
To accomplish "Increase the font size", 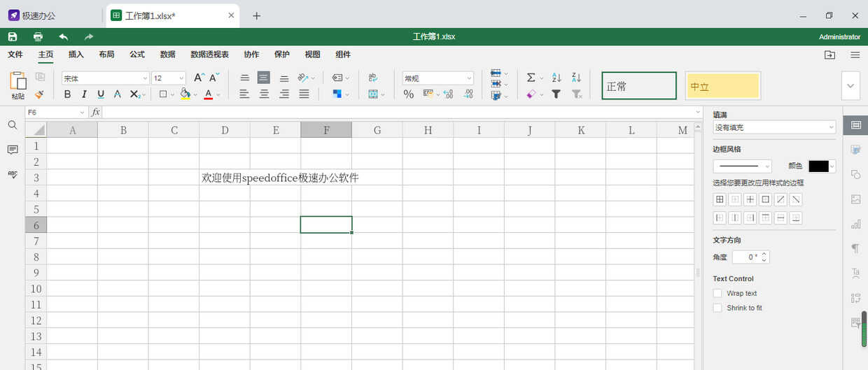I will point(199,78).
